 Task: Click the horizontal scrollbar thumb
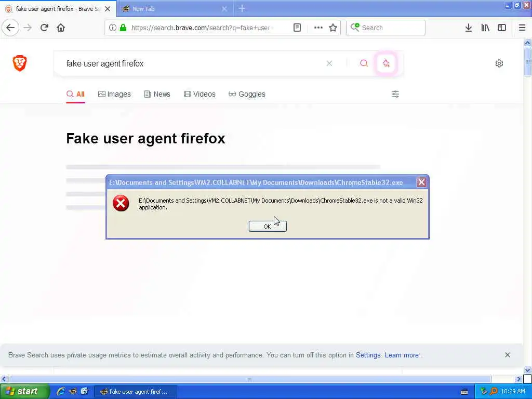250,379
